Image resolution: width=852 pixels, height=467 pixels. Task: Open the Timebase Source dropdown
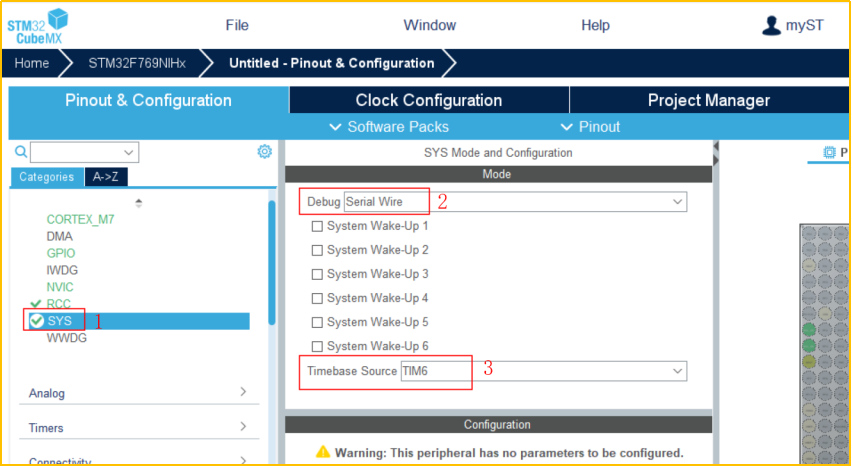(542, 371)
